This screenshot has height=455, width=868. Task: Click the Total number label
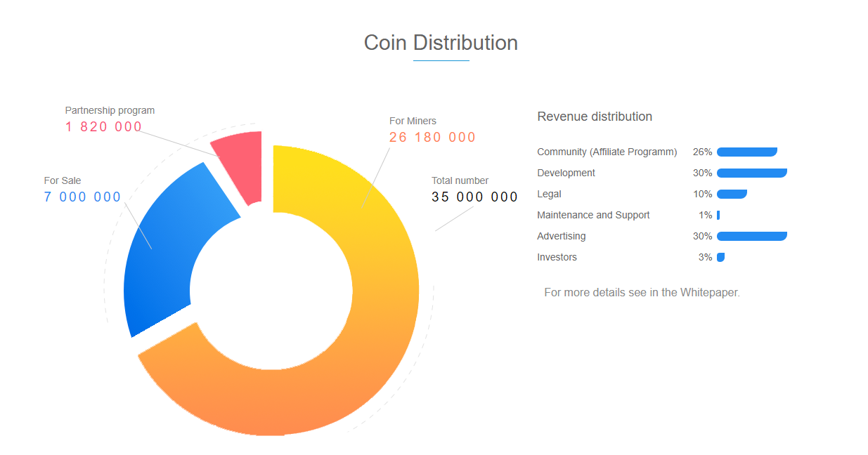(x=460, y=180)
